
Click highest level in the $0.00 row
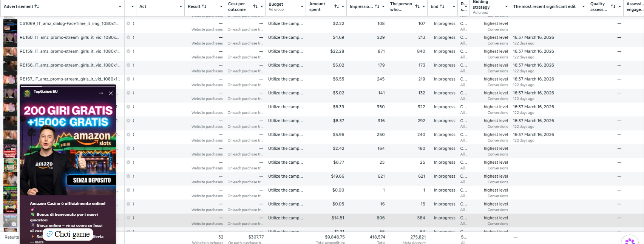pos(496,190)
